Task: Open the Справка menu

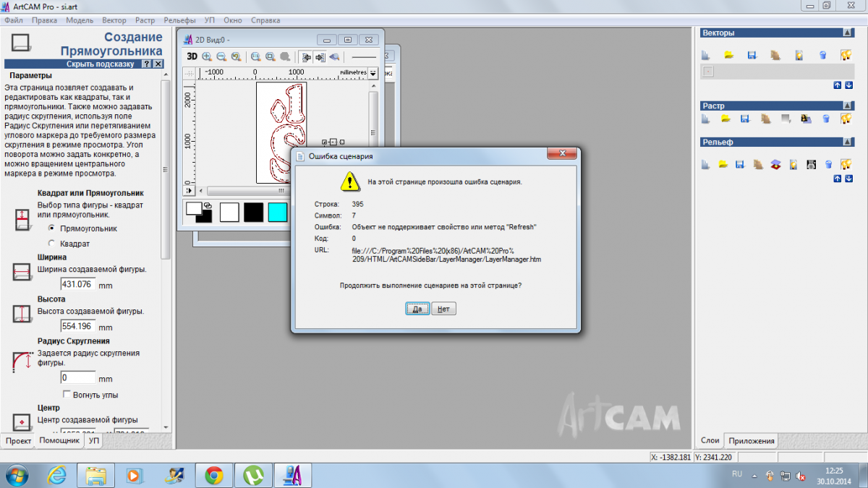Action: tap(266, 20)
